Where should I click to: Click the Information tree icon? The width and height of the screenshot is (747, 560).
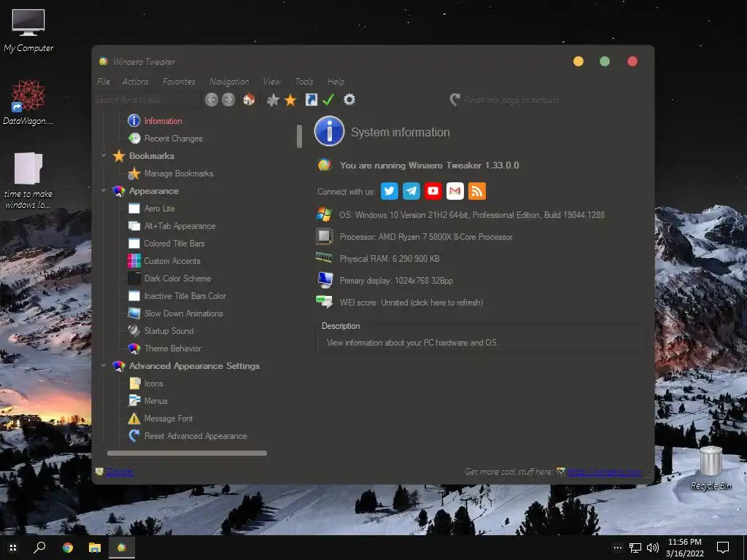pyautogui.click(x=134, y=120)
